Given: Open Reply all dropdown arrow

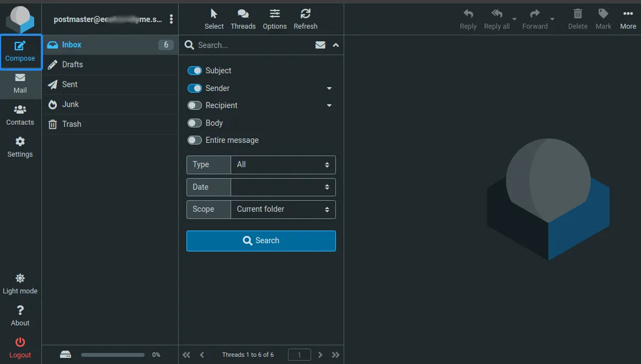Looking at the screenshot, I should [514, 19].
